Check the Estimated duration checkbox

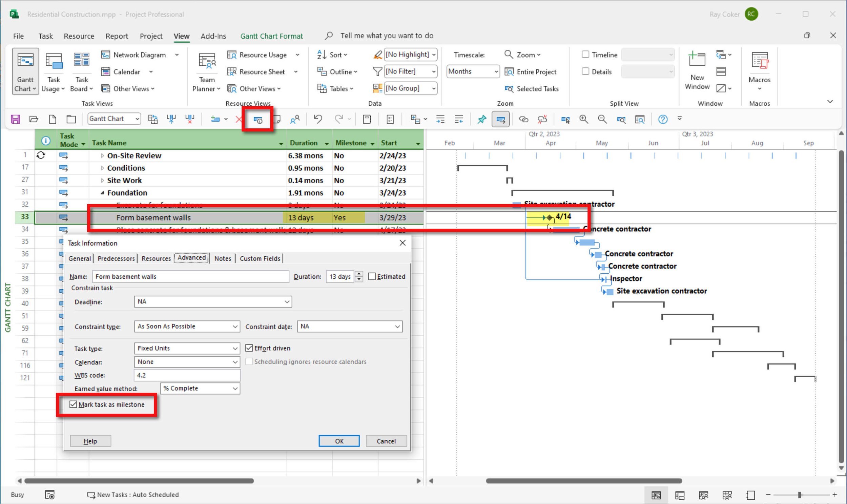372,276
